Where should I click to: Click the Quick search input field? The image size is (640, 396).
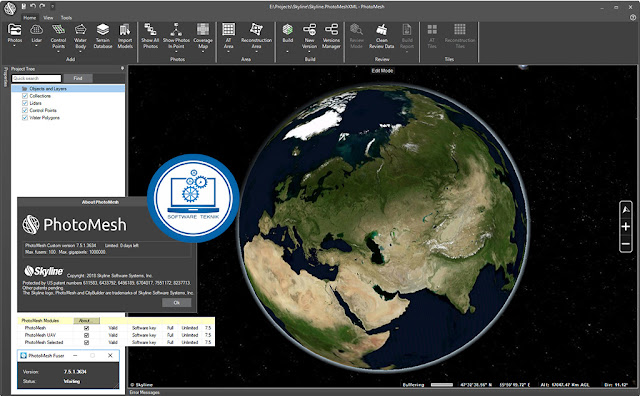37,78
